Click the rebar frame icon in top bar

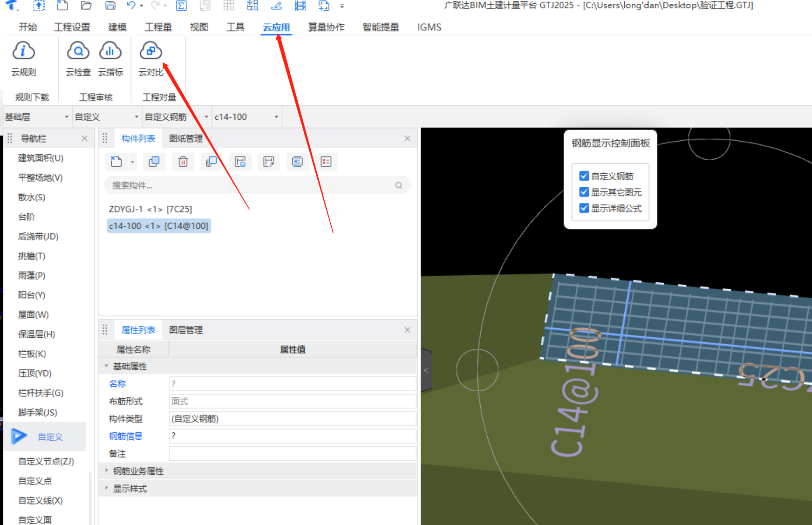[x=300, y=6]
